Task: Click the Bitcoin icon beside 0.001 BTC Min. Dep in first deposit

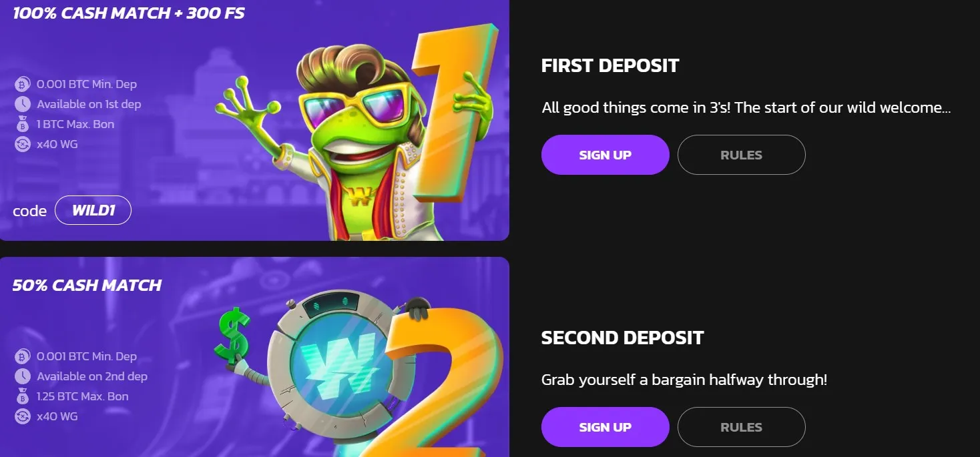Action: pos(23,85)
